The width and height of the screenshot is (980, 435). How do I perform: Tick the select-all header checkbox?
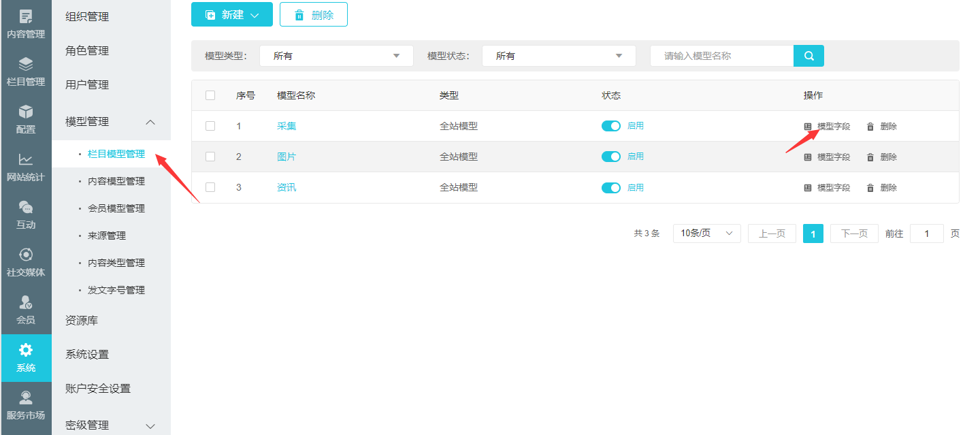coord(210,95)
